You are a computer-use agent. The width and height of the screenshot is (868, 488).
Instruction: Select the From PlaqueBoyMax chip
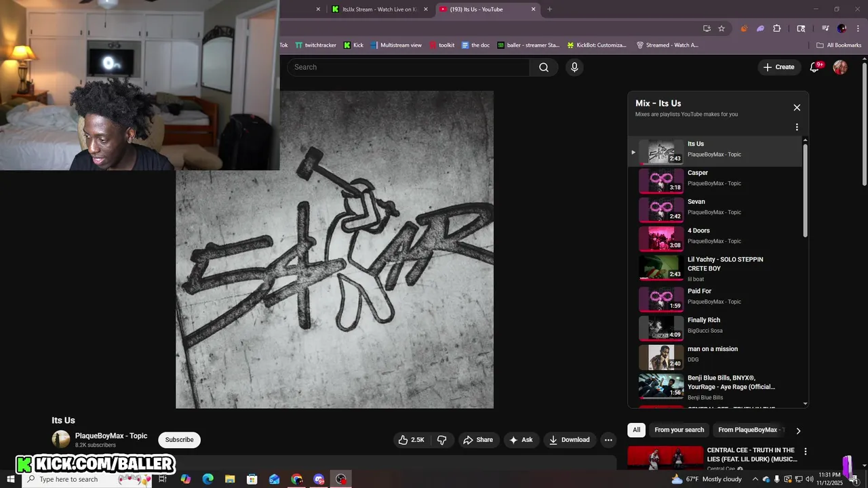(x=749, y=430)
